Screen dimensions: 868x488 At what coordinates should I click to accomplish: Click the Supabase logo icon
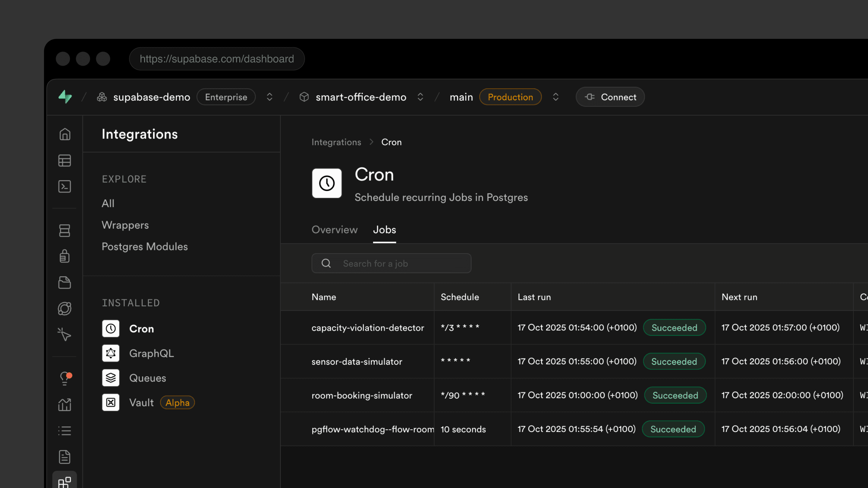65,97
